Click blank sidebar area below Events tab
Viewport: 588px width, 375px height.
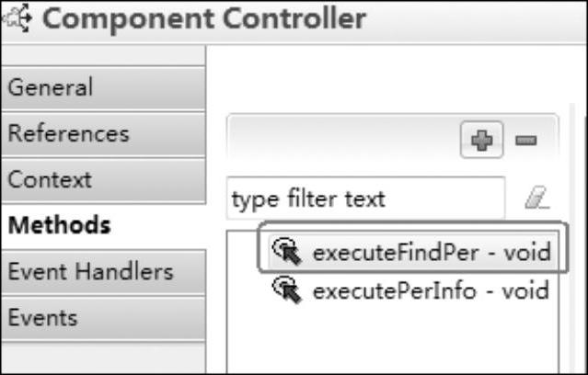[x=103, y=358]
